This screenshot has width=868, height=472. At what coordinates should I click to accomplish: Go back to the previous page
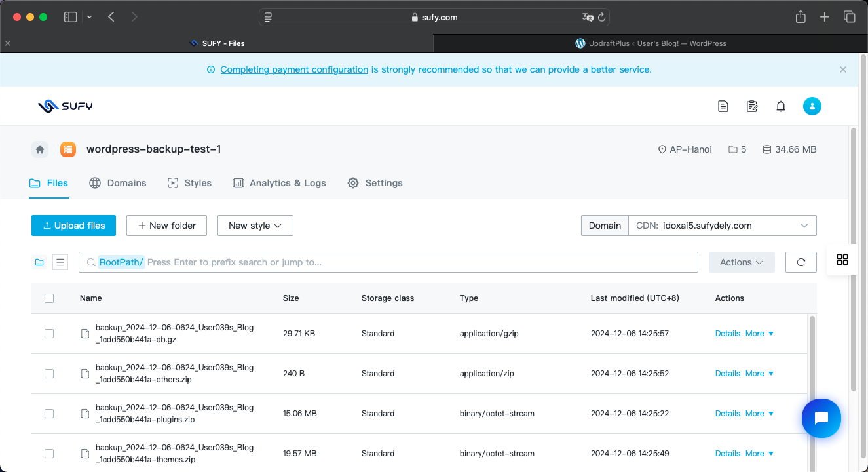[x=111, y=17]
